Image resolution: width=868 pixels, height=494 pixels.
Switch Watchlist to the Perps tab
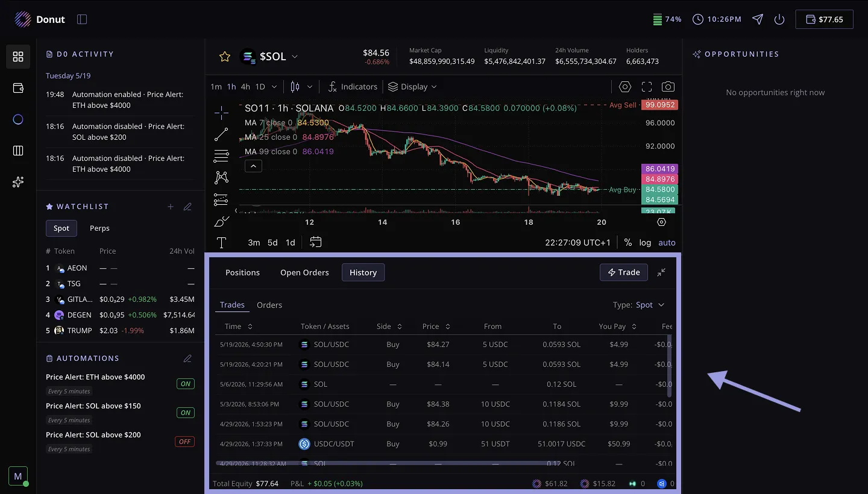tap(99, 228)
